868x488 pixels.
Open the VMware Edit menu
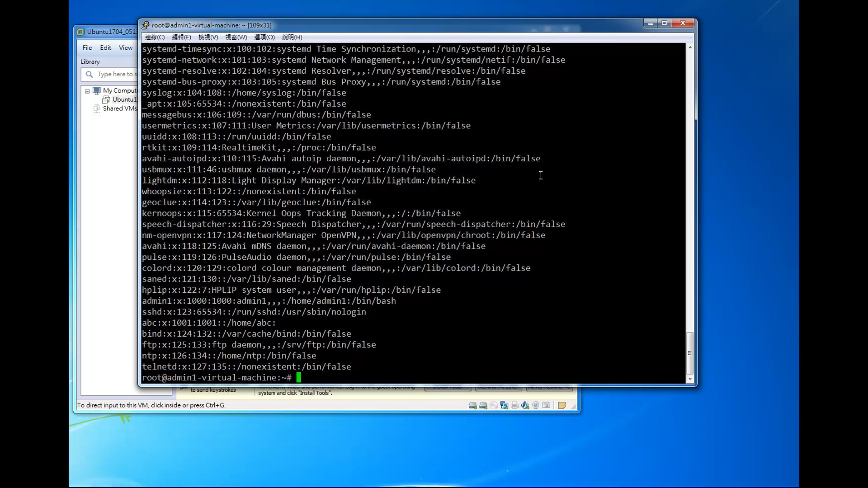[x=105, y=47]
